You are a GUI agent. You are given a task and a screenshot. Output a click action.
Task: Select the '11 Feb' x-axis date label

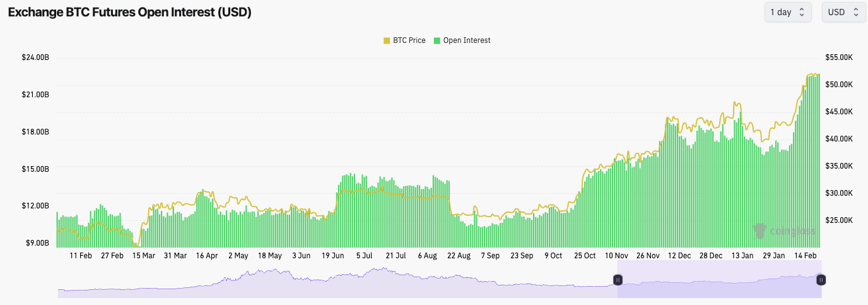point(81,256)
